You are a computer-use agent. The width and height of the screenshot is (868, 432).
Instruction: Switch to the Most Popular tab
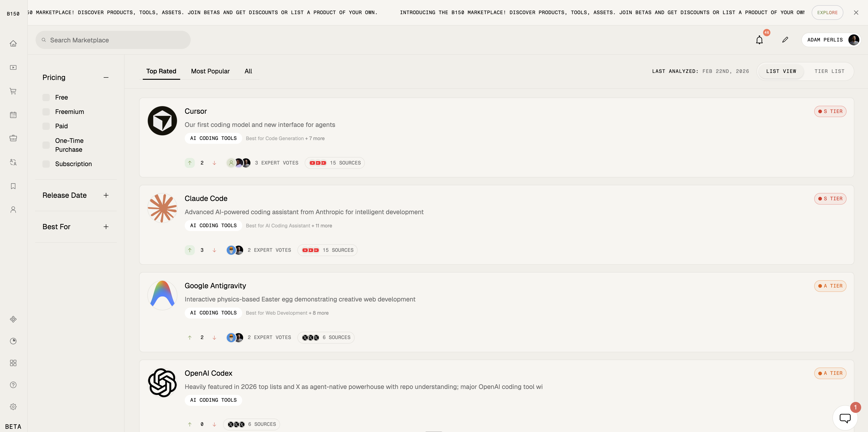210,71
